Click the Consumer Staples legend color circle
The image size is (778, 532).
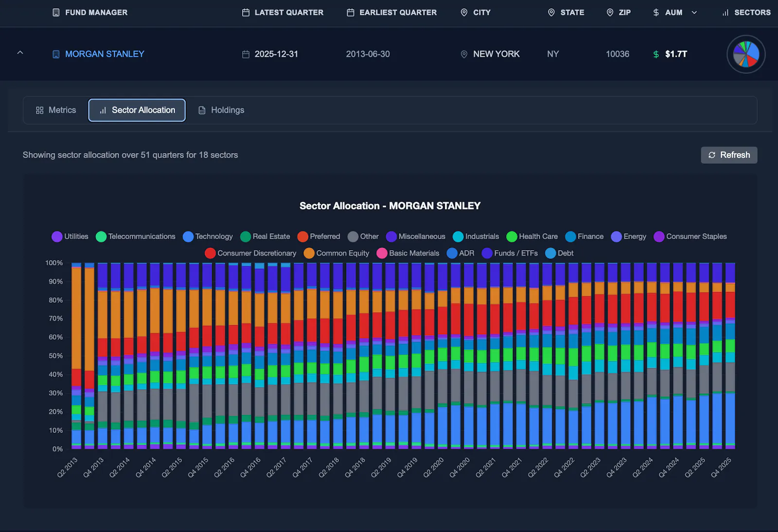pyautogui.click(x=659, y=237)
